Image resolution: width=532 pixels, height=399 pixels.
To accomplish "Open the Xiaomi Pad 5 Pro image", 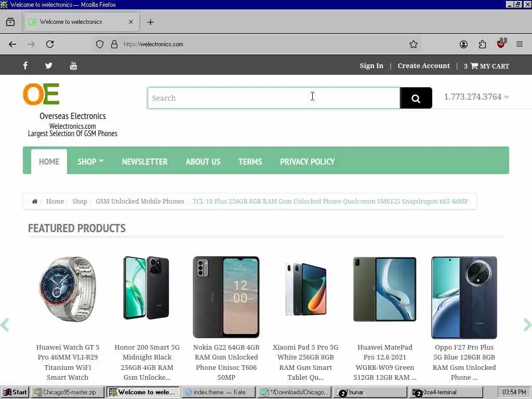I will pos(305,289).
